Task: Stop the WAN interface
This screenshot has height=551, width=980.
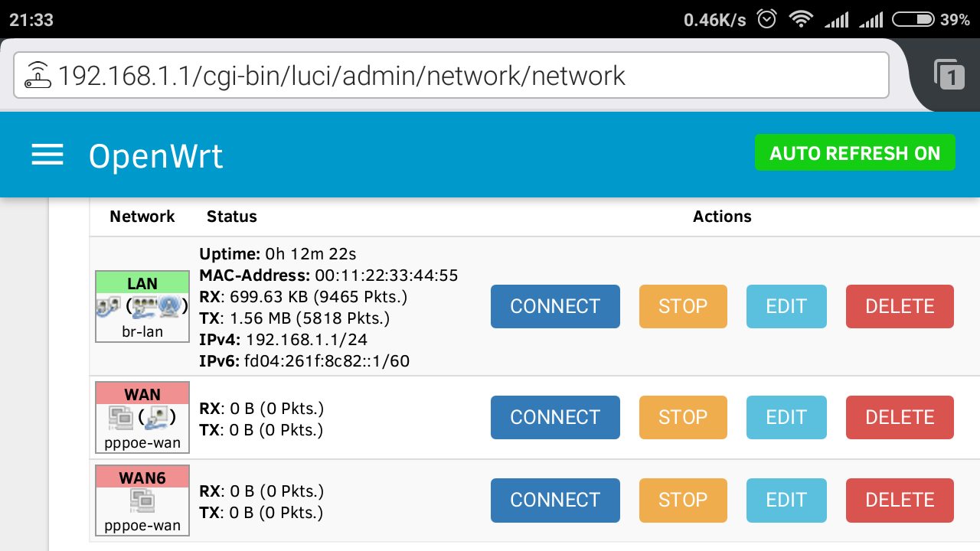Action: pyautogui.click(x=683, y=417)
